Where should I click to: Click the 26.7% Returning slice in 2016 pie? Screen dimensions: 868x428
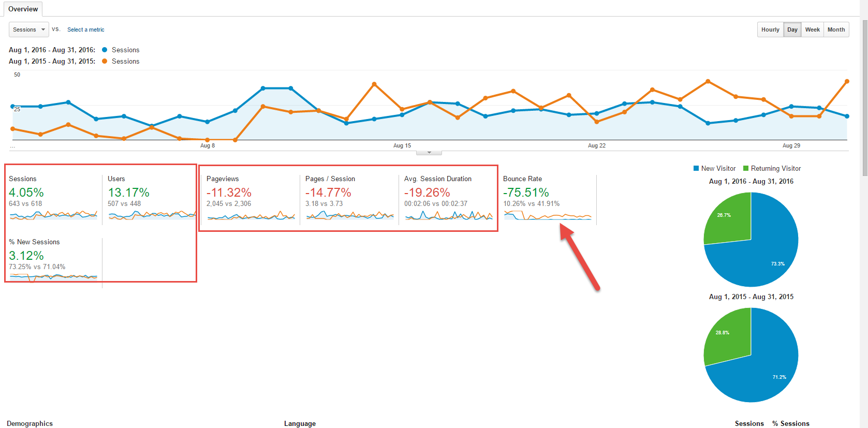(730, 220)
